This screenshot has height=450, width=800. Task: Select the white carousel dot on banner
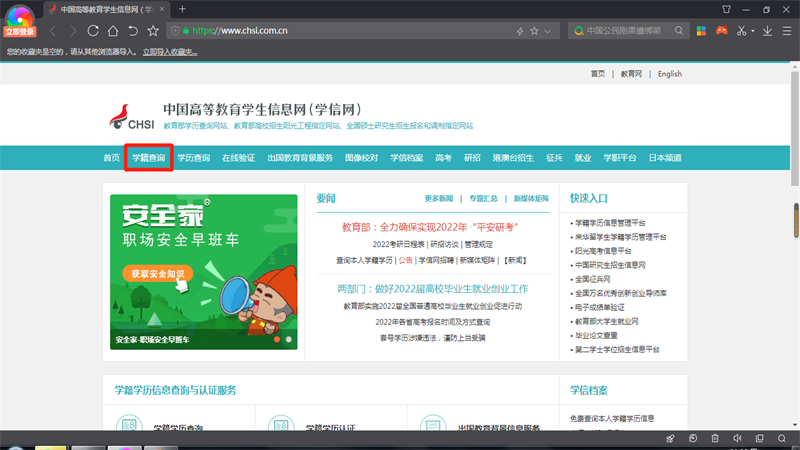tap(289, 339)
